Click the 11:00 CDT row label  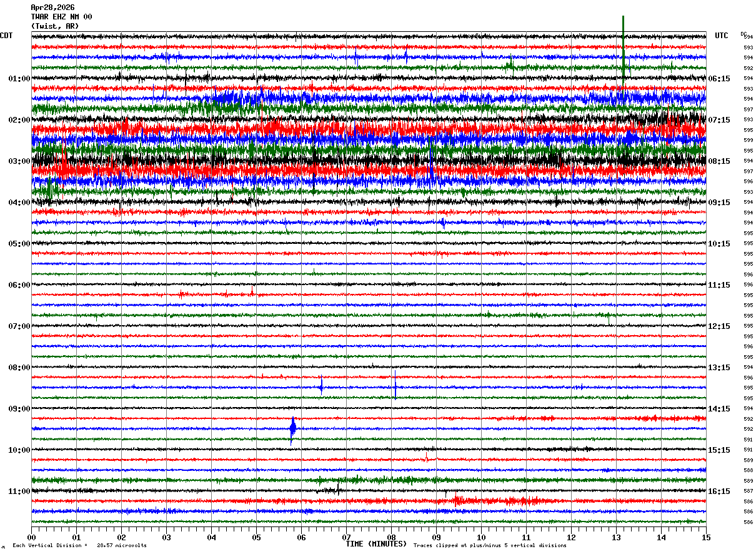tap(19, 491)
